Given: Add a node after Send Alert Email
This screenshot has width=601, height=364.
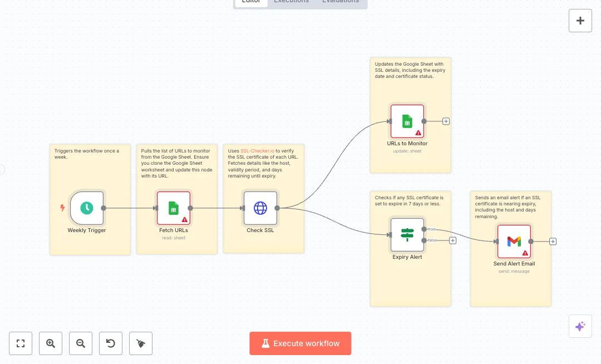Looking at the screenshot, I should [553, 242].
